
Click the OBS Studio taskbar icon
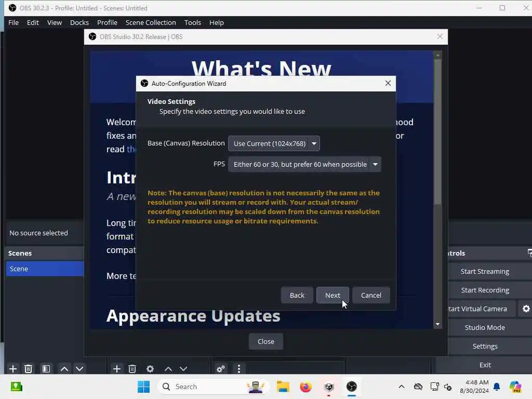tap(352, 387)
